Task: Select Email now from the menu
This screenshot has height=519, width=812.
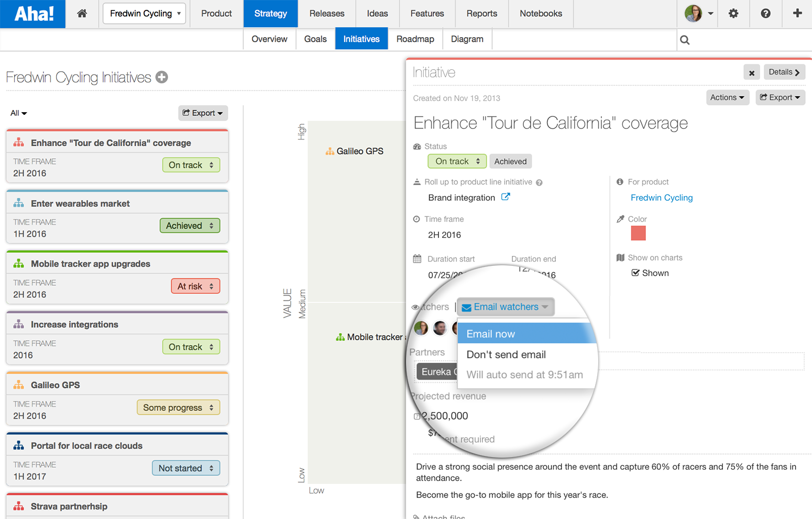Action: coord(526,333)
